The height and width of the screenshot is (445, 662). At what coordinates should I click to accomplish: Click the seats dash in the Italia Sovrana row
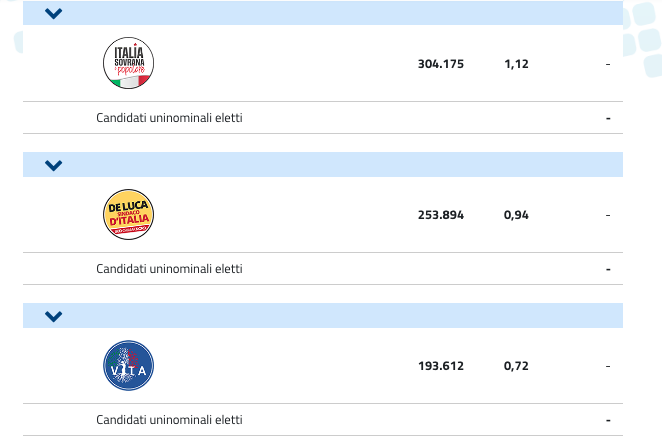click(607, 64)
